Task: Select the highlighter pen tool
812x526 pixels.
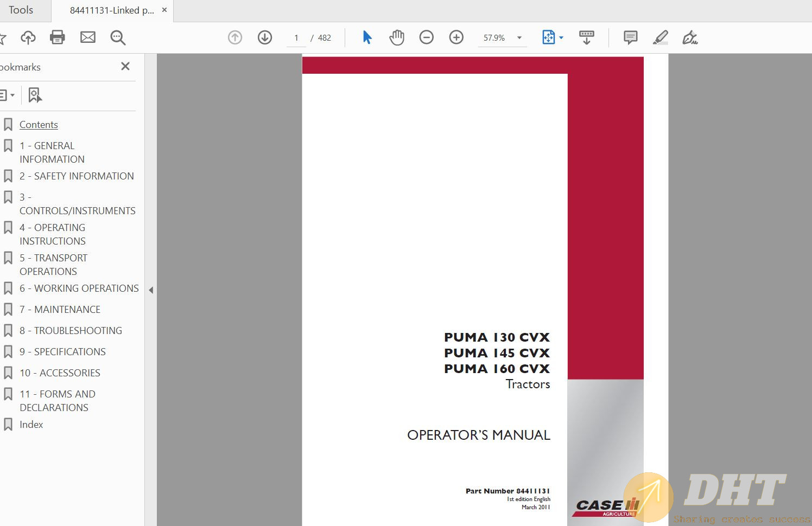Action: point(660,37)
